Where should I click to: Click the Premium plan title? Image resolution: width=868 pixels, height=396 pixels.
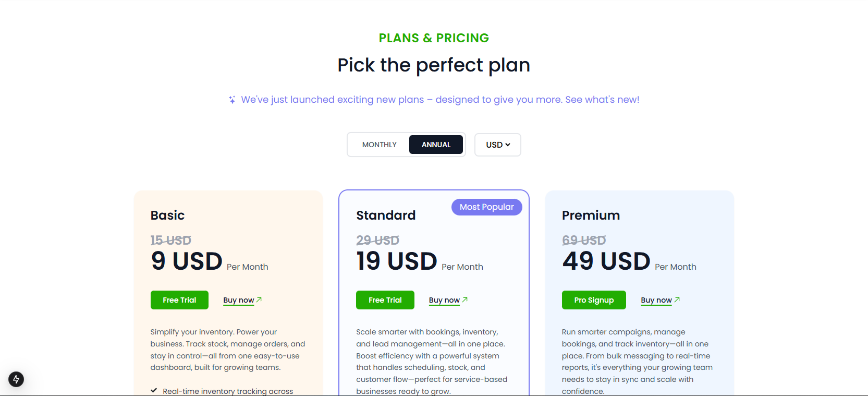(591, 215)
